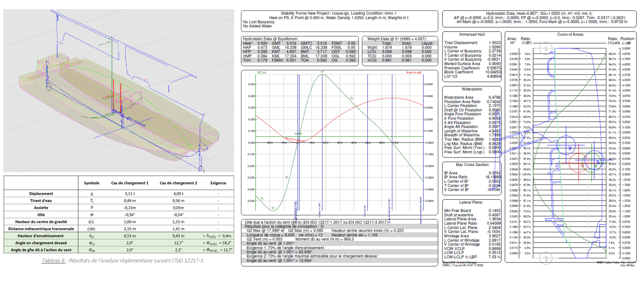Open the 3D hull model view

coord(118,91)
